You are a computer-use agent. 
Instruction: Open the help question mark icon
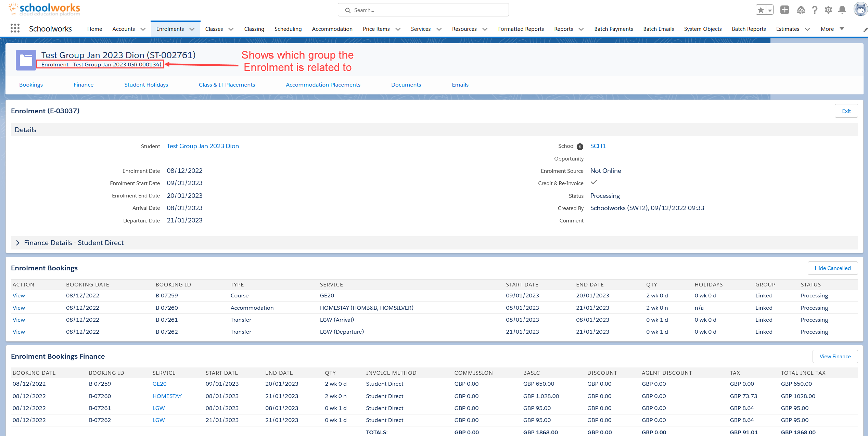click(x=815, y=10)
